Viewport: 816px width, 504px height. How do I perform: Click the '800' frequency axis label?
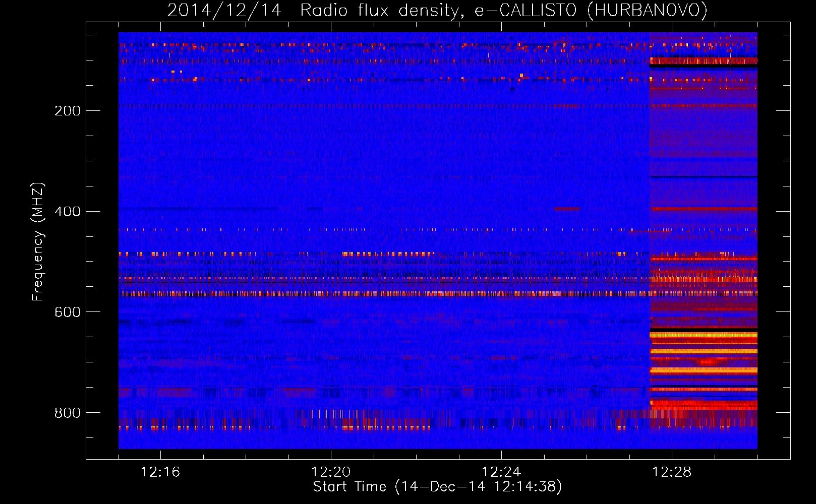click(x=68, y=413)
